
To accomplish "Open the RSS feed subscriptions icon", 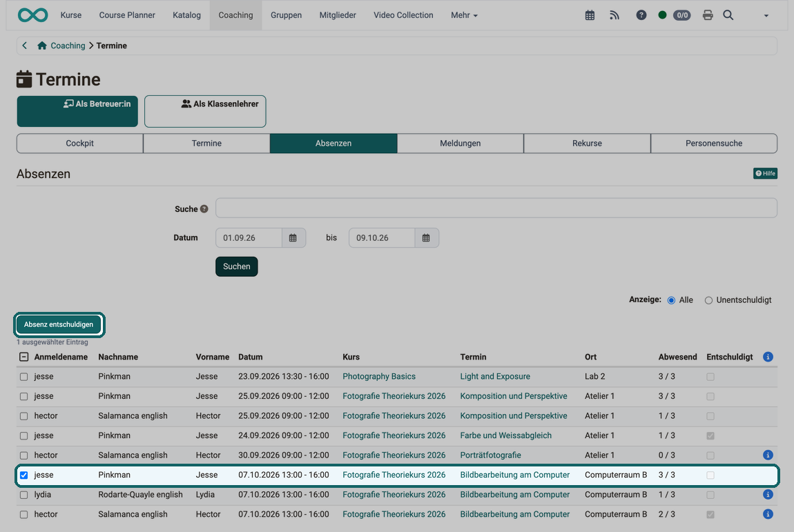I will point(614,15).
